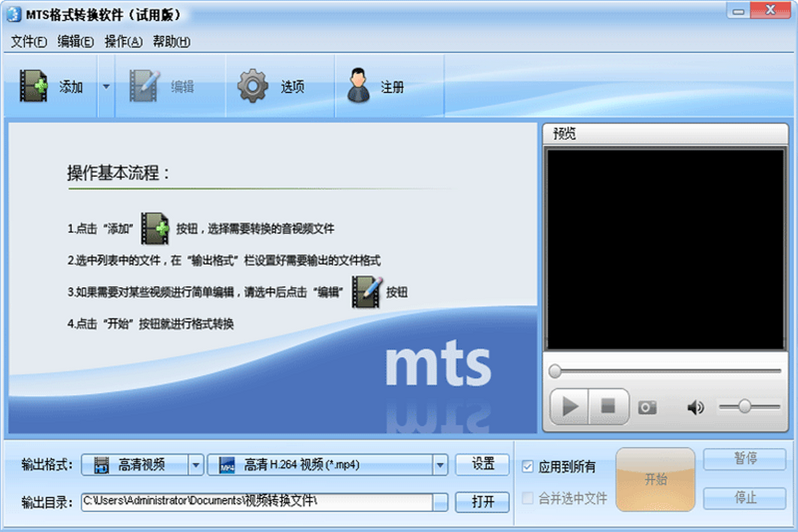Open the 帮助(H) menu
This screenshot has height=532, width=798.
172,41
